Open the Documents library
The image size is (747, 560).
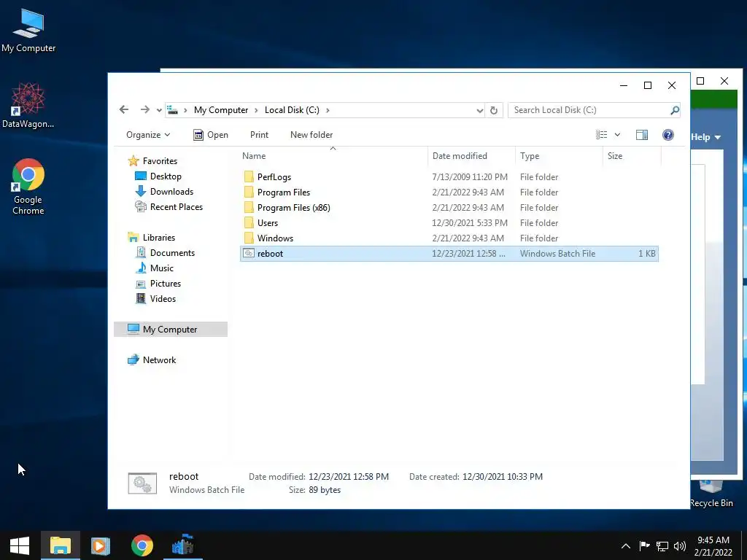click(x=166, y=253)
